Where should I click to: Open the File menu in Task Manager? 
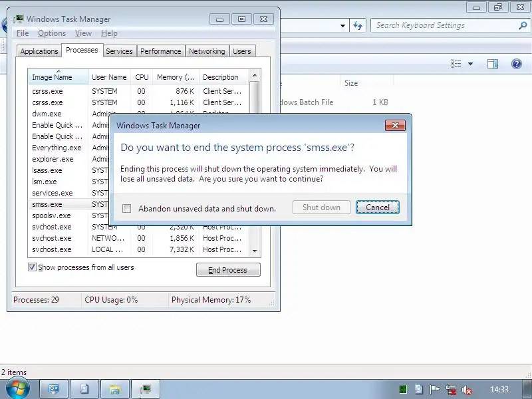(23, 33)
